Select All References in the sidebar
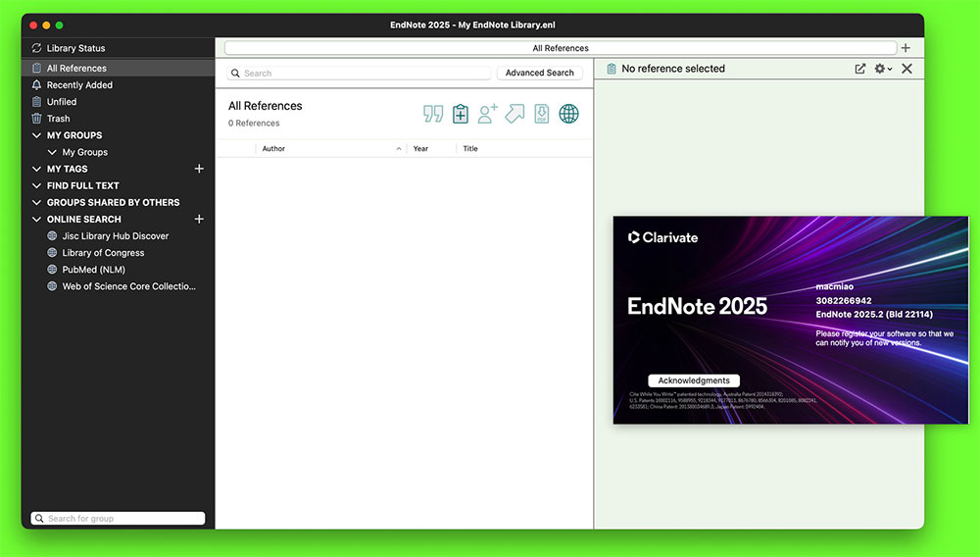Viewport: 980px width, 557px height. point(119,68)
